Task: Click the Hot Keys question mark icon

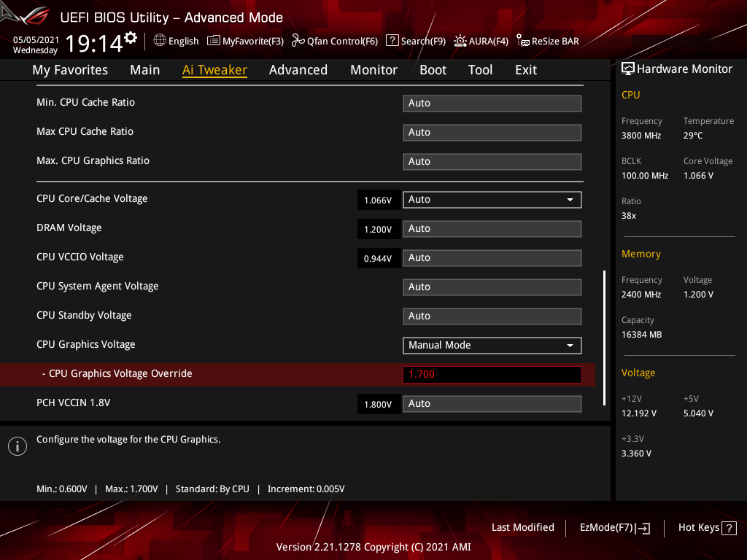Action: pyautogui.click(x=729, y=528)
